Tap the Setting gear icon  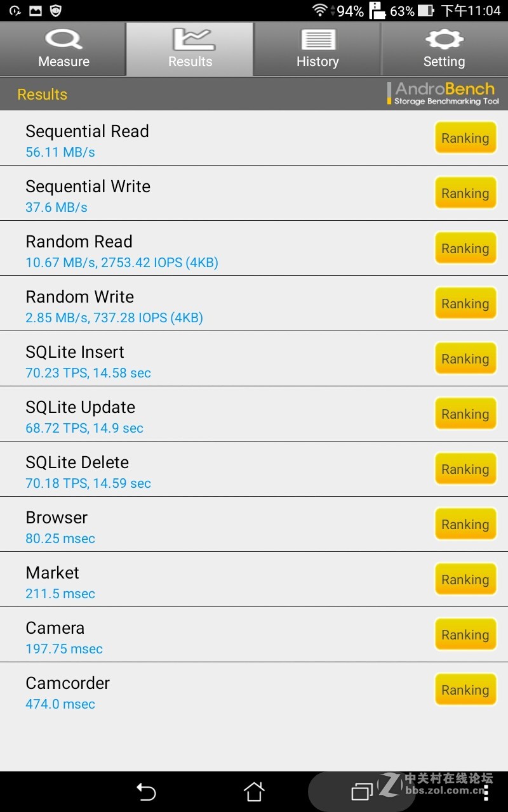pyautogui.click(x=444, y=39)
